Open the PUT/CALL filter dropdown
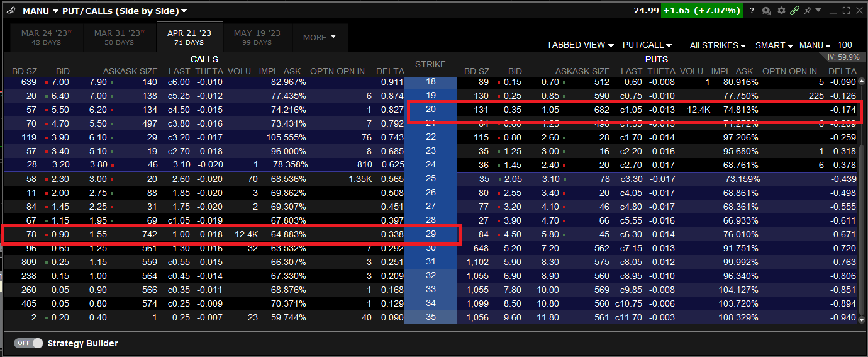The image size is (868, 357). [x=647, y=45]
